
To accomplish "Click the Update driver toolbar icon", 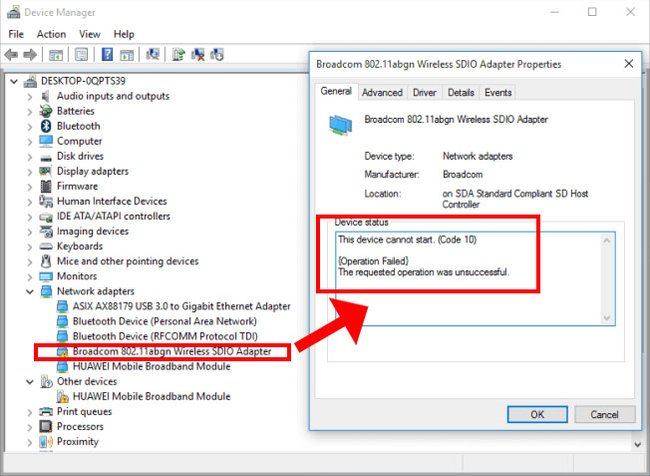I will click(178, 54).
